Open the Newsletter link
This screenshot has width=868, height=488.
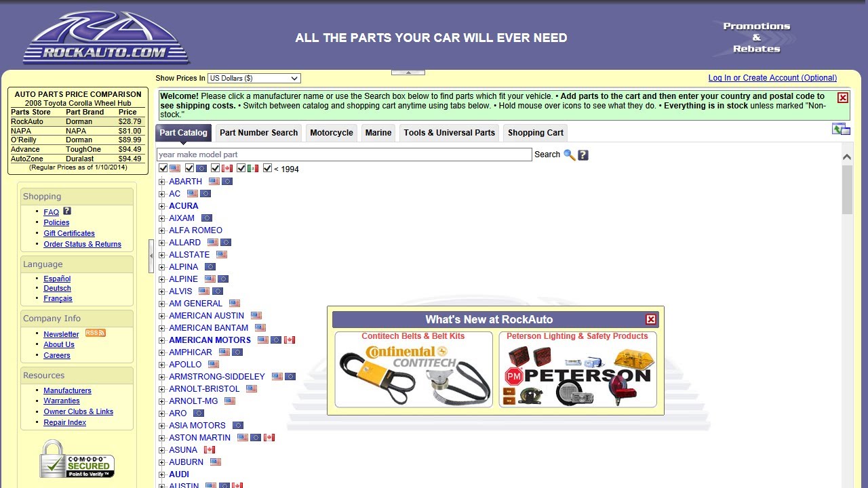point(61,334)
